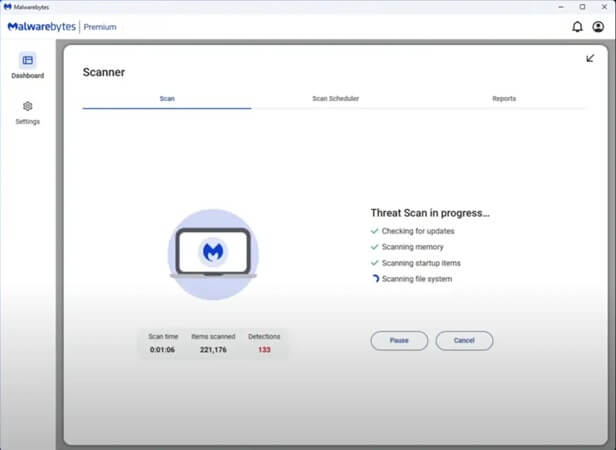Click the Checking for updates checkmark
Image resolution: width=616 pixels, height=450 pixels.
pyautogui.click(x=374, y=231)
